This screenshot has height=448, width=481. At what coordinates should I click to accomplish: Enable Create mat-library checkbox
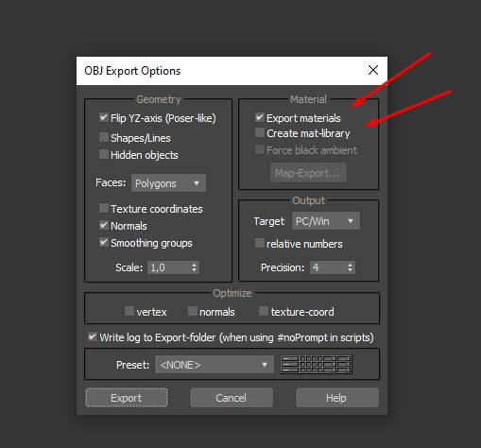260,132
